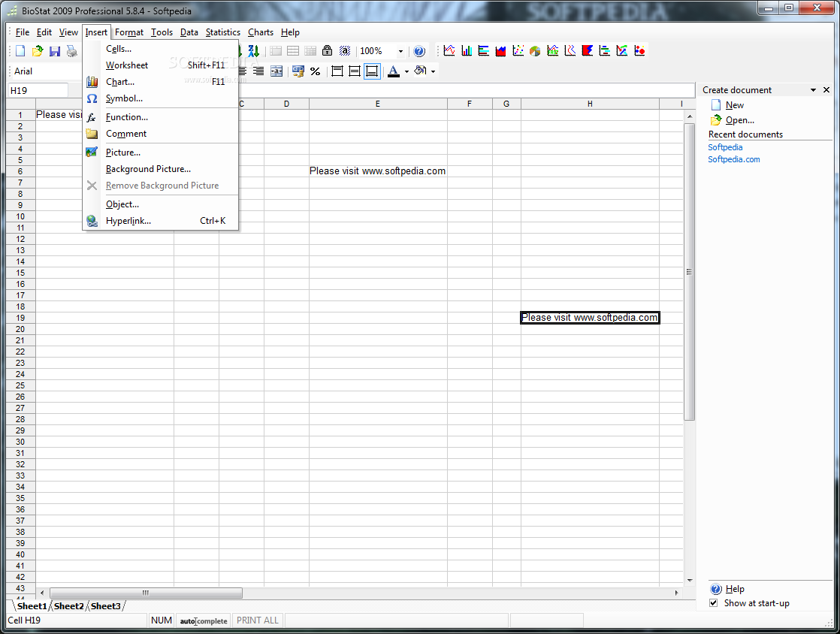Screen dimensions: 840x634
Task: Insert a vertical bar chart from toolbar
Action: (x=467, y=50)
